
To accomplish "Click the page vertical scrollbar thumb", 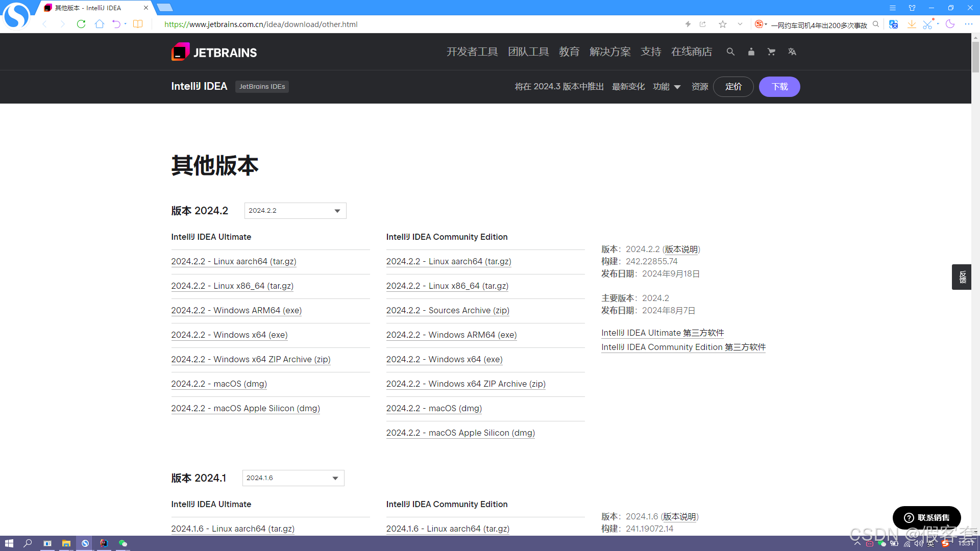I will (x=975, y=57).
